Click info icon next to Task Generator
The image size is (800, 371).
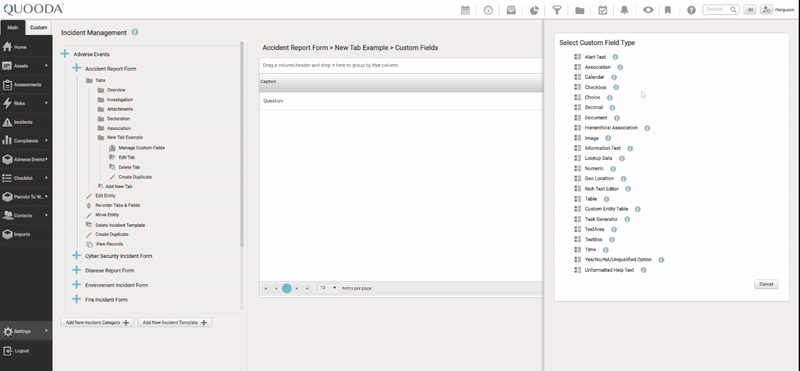click(x=627, y=219)
